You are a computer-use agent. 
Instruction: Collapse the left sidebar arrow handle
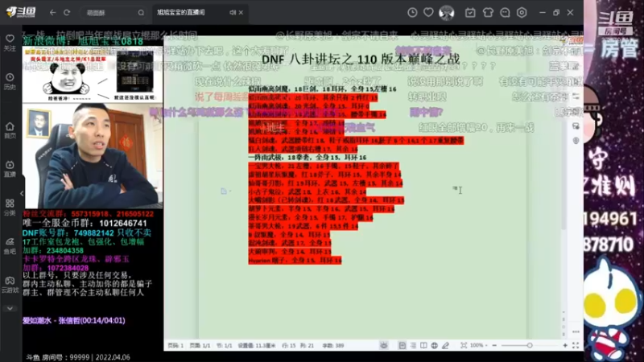click(23, 193)
